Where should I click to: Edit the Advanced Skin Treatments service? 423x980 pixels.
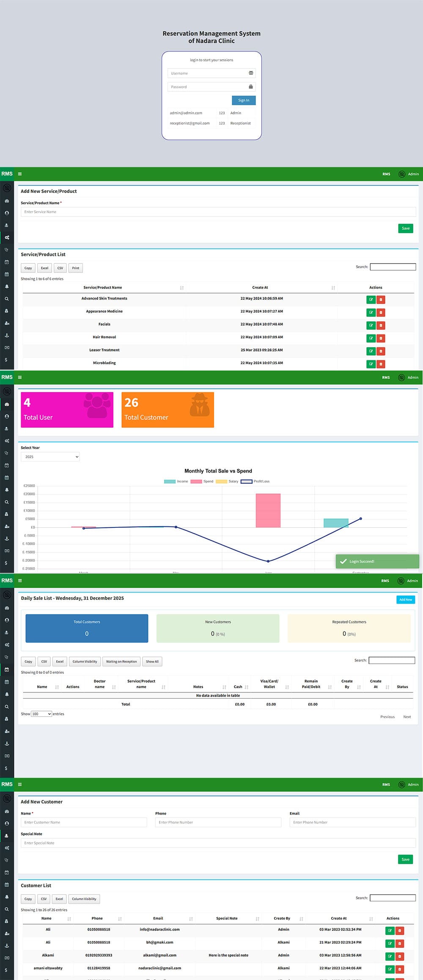tap(371, 299)
